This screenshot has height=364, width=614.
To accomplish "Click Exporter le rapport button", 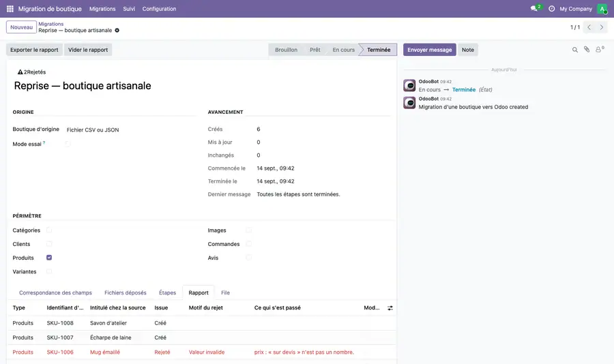I will (x=34, y=50).
